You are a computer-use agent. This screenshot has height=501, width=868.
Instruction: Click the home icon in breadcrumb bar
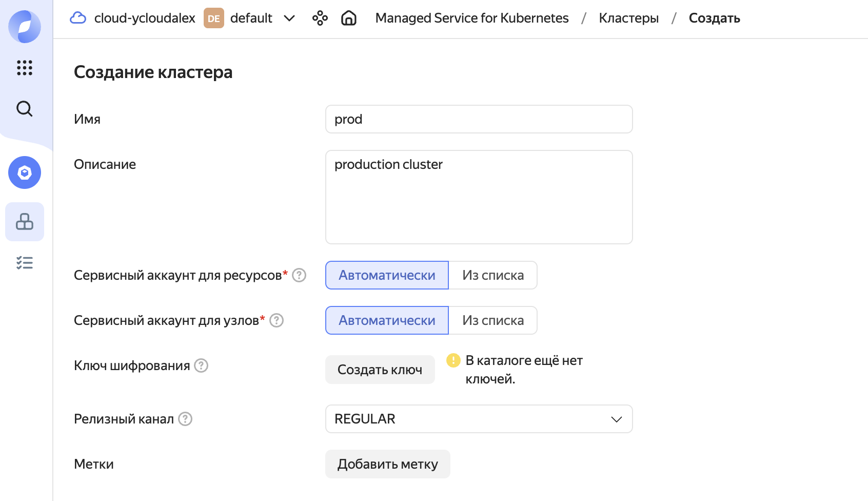pyautogui.click(x=349, y=18)
